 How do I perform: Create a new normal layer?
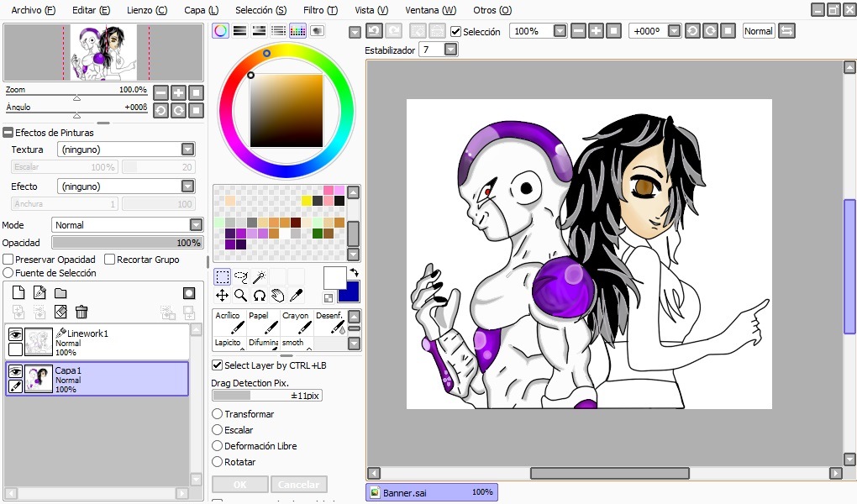pyautogui.click(x=18, y=293)
